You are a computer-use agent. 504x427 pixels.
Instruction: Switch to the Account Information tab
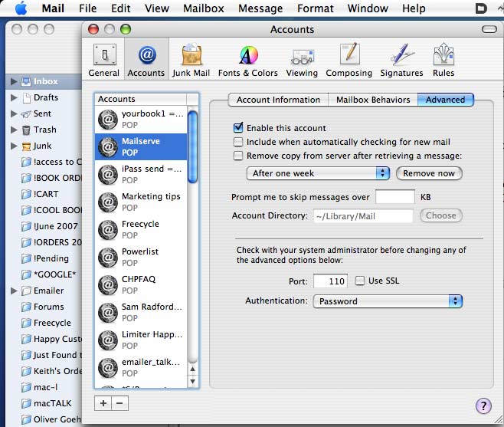[x=278, y=100]
